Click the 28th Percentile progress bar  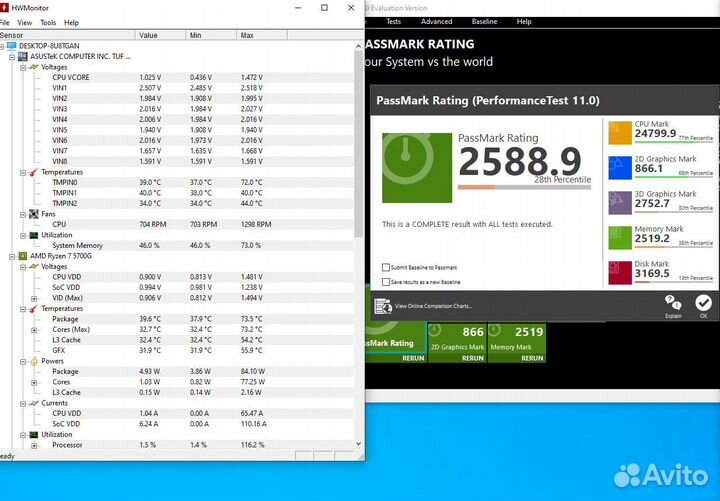click(524, 187)
